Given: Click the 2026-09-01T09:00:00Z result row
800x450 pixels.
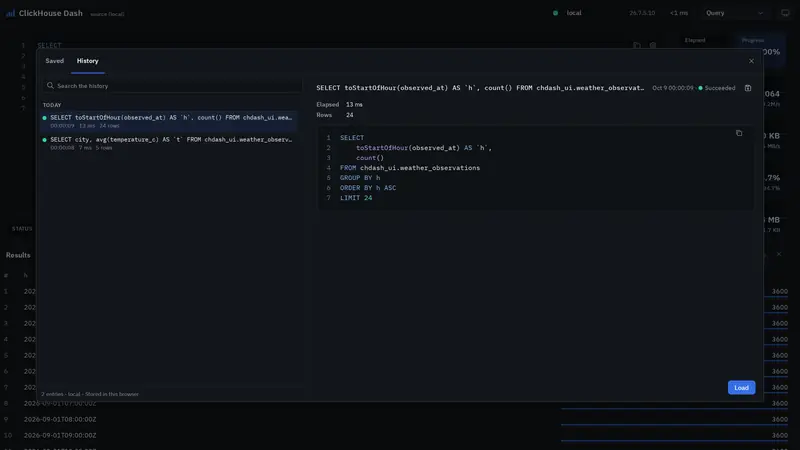Looking at the screenshot, I should click(x=400, y=435).
